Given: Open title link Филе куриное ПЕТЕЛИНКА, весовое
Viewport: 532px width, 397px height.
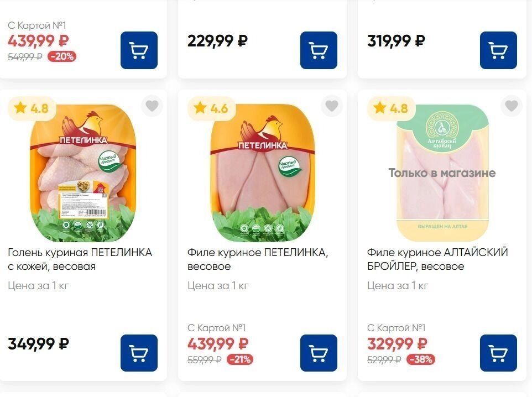Looking at the screenshot, I should [258, 259].
